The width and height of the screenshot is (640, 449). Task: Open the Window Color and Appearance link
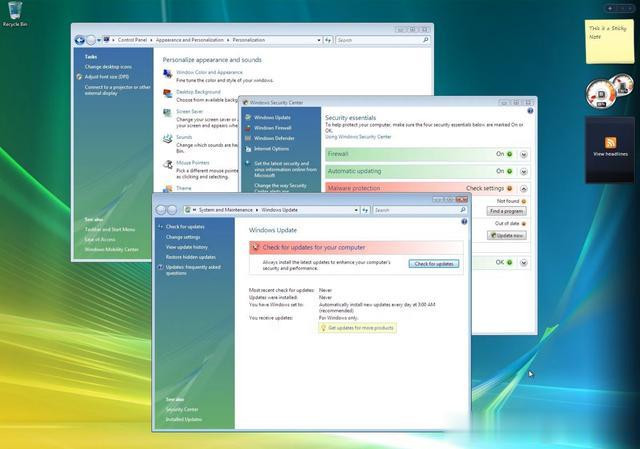209,72
